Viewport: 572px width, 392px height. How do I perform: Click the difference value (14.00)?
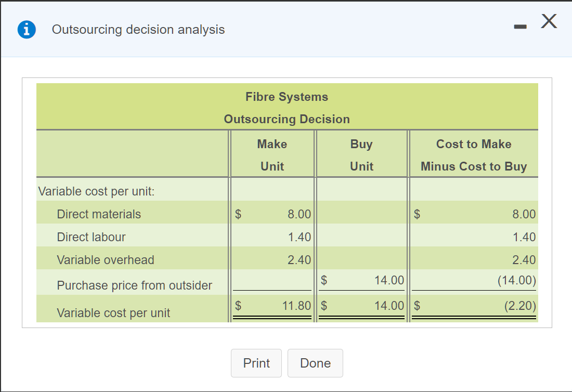[x=517, y=280]
